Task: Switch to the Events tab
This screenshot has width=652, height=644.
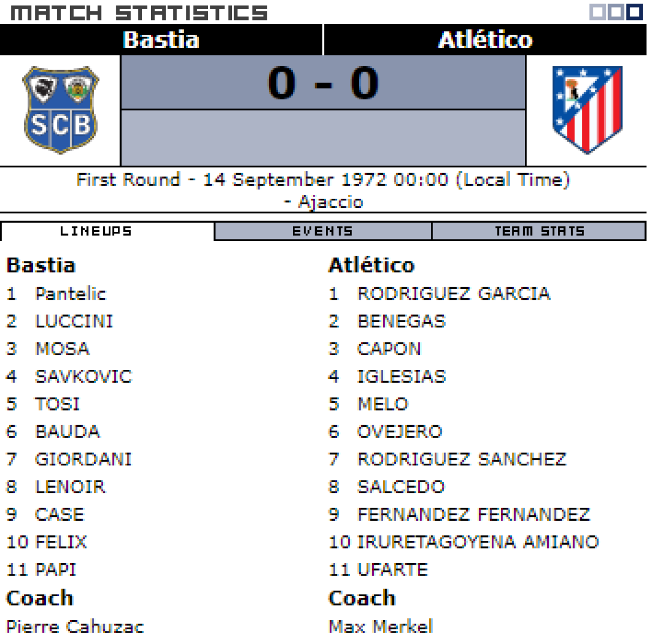Action: [x=323, y=231]
